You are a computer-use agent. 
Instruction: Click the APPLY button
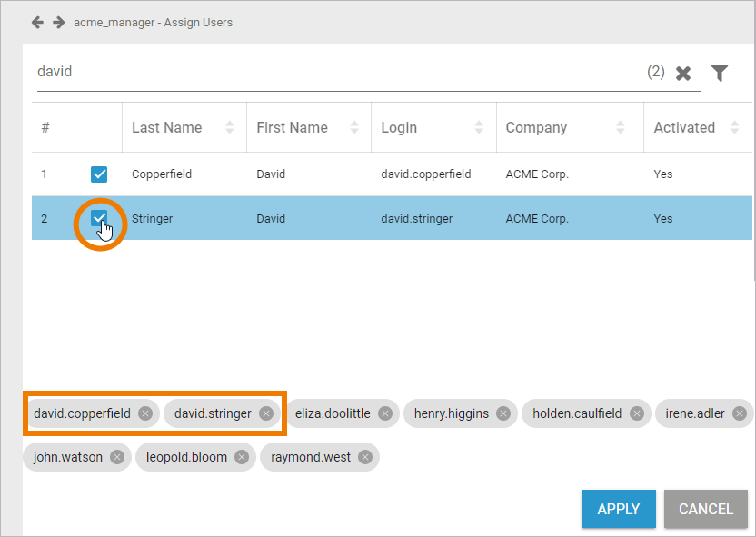click(x=619, y=509)
